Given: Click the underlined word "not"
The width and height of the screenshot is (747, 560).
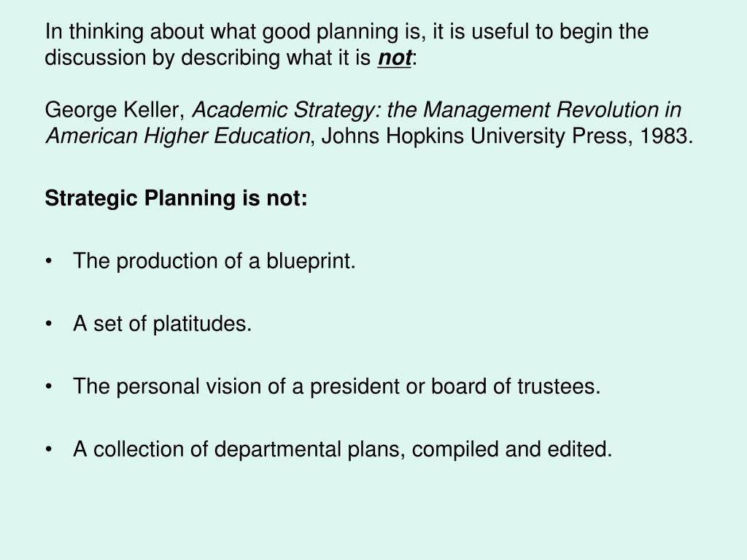Looking at the screenshot, I should pyautogui.click(x=395, y=58).
